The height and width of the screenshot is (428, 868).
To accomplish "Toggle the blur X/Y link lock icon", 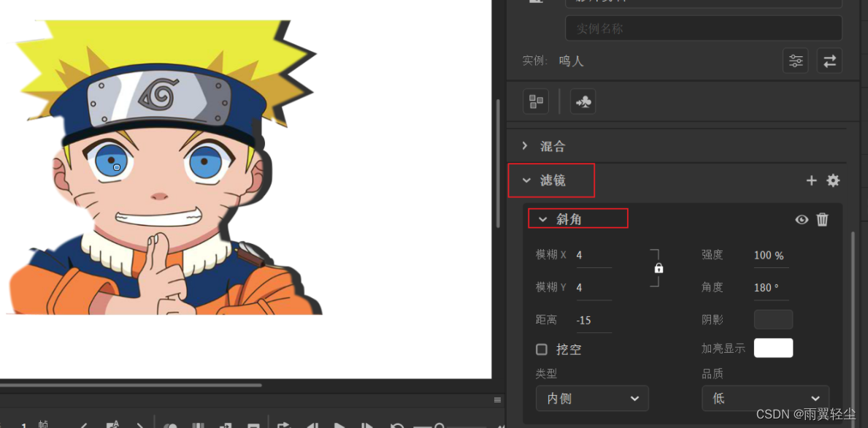I will (x=658, y=268).
